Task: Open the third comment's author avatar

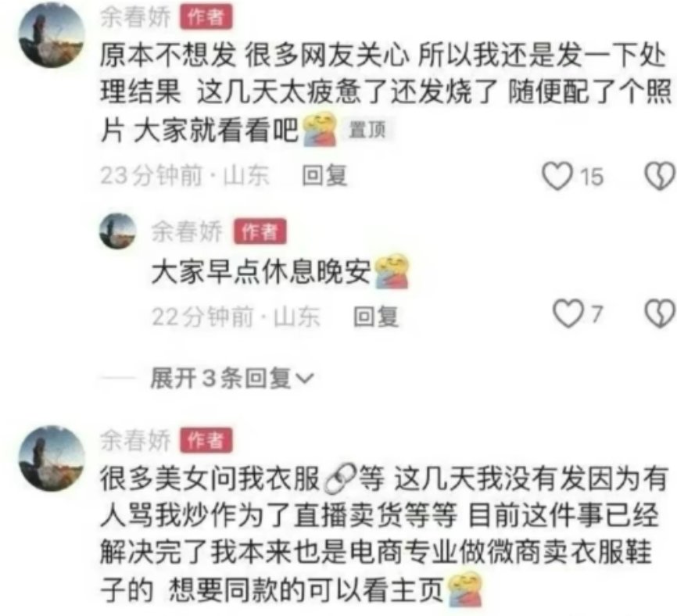Action: (52, 458)
